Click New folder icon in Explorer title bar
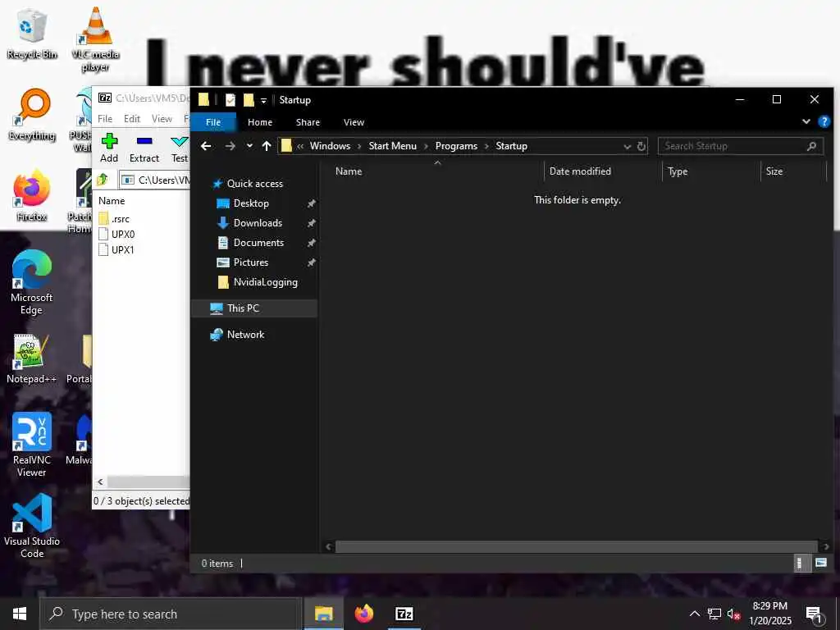The height and width of the screenshot is (630, 840). tap(248, 99)
